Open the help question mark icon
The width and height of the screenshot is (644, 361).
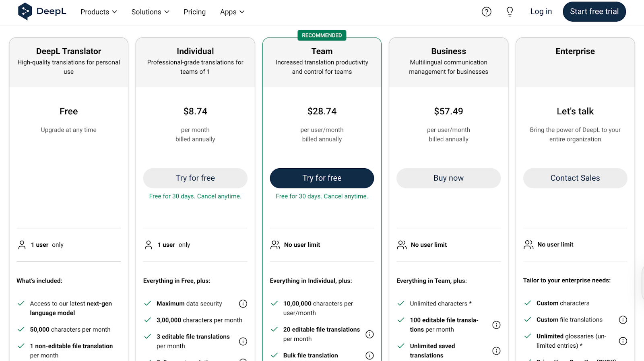[486, 12]
